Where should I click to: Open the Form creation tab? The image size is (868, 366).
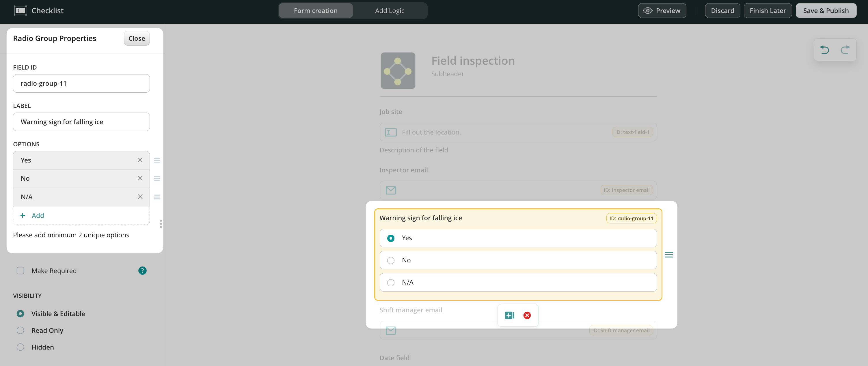(x=315, y=10)
